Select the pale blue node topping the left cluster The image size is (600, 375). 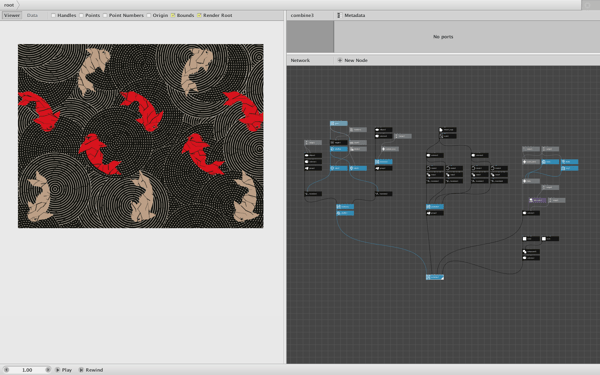pos(339,123)
